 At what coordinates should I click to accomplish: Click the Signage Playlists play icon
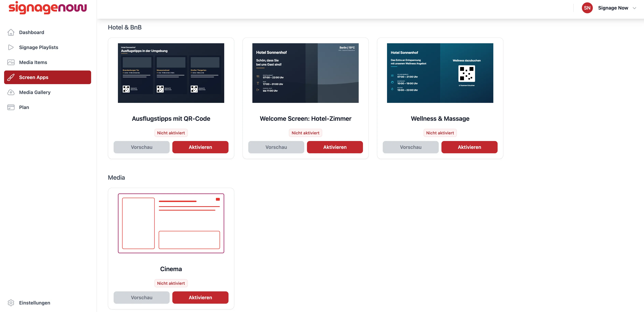[11, 47]
